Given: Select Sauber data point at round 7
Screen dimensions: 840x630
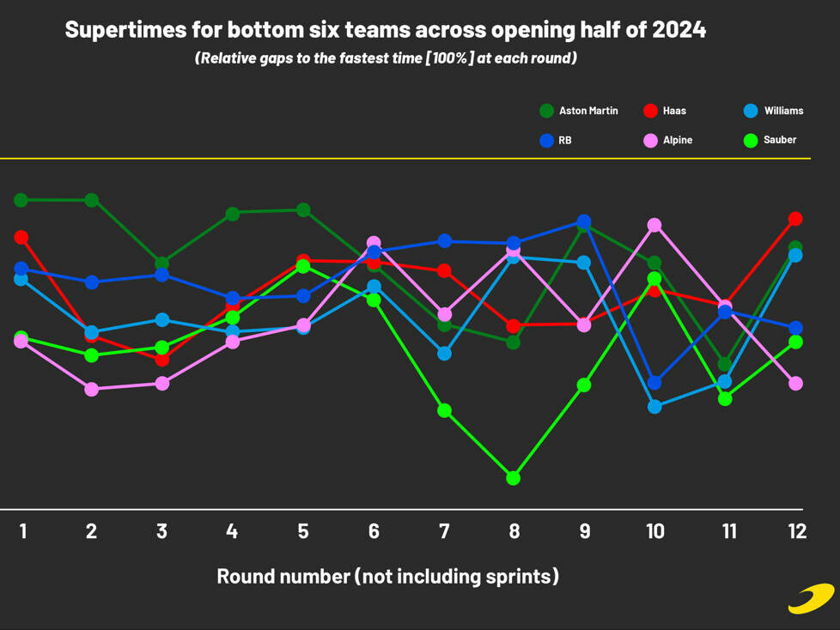Looking at the screenshot, I should pyautogui.click(x=444, y=410).
